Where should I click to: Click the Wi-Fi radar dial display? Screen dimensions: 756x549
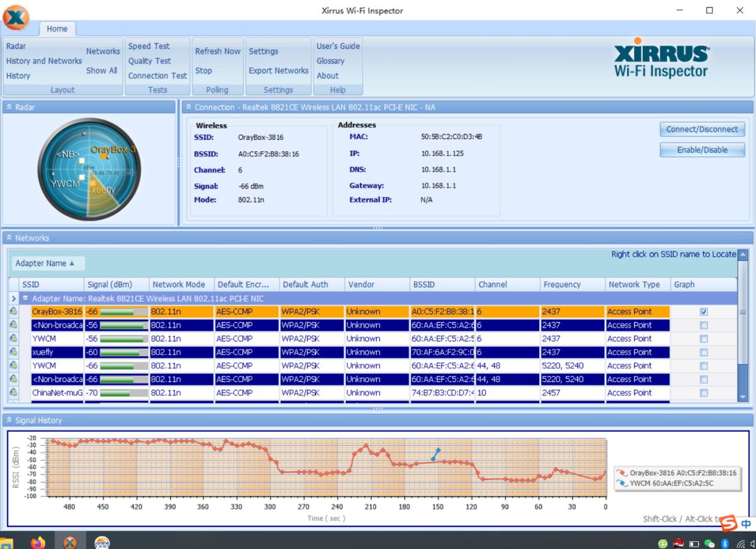(89, 169)
